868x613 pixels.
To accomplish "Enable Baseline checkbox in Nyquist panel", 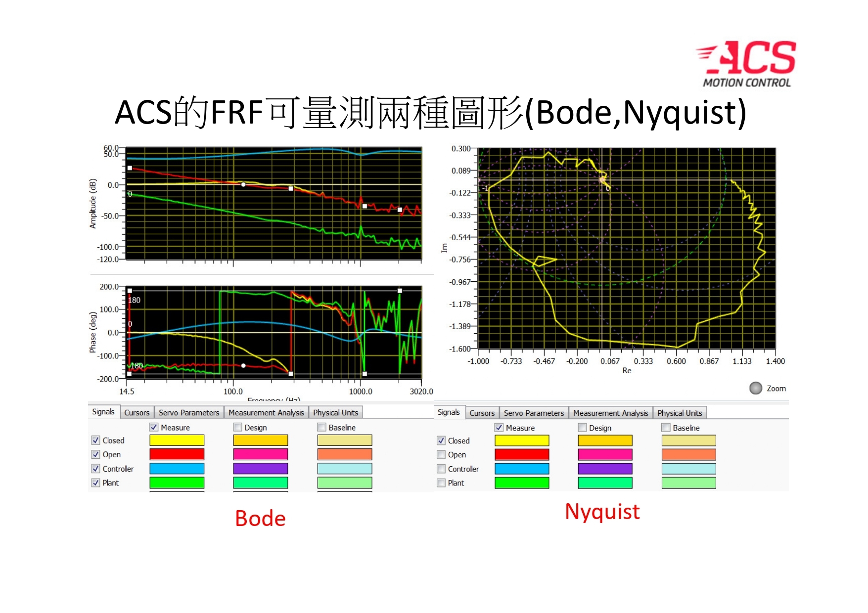I will point(666,428).
